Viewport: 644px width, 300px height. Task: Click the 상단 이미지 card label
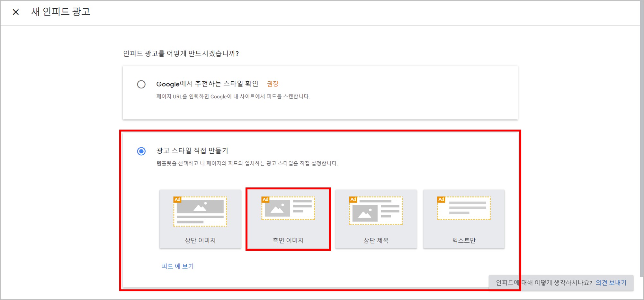point(200,240)
